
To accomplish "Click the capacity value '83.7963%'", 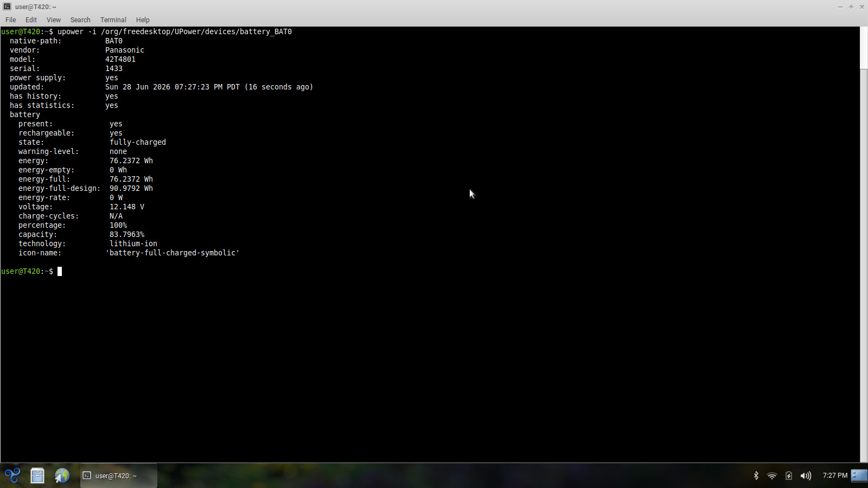I will click(127, 234).
